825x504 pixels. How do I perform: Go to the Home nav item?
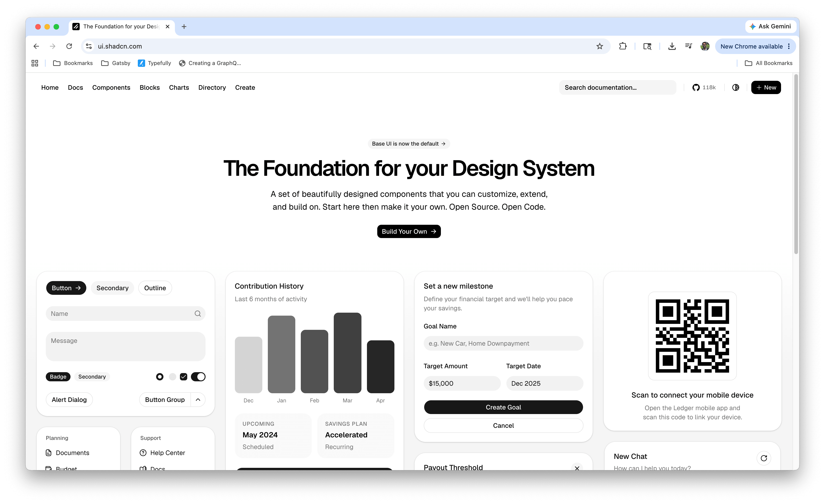pyautogui.click(x=50, y=87)
